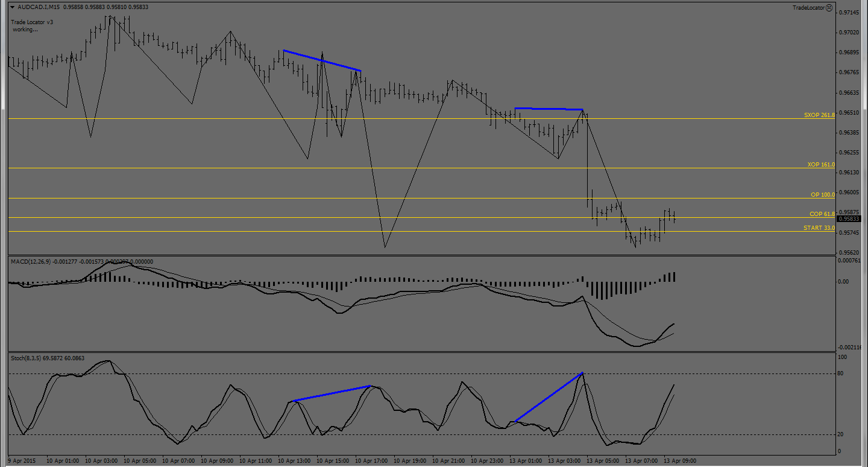
Task: Click the flat blue line above SXOP level
Action: pos(549,109)
